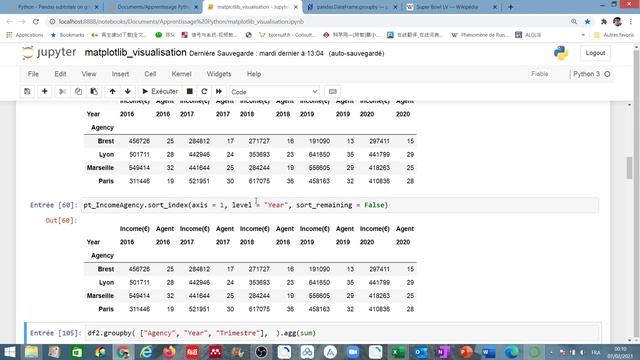The image size is (640, 360).
Task: Click the browser back arrow
Action: click(x=9, y=22)
